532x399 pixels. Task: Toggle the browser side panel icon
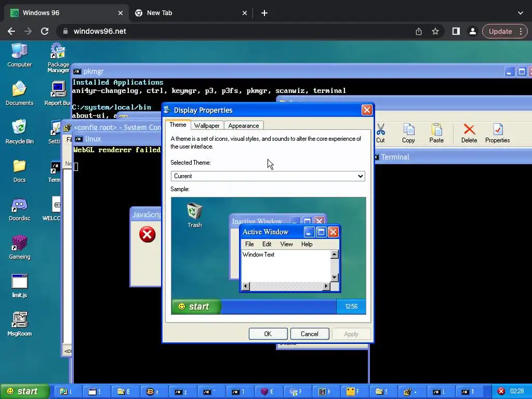[456, 31]
